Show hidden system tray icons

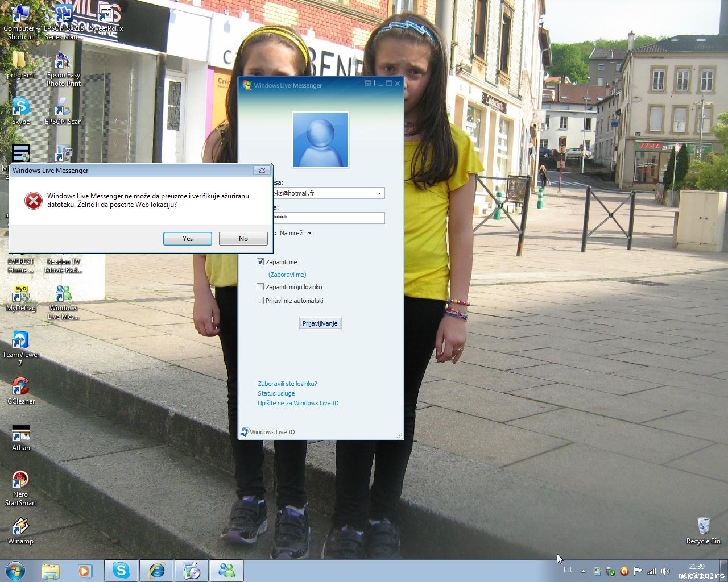click(x=583, y=571)
